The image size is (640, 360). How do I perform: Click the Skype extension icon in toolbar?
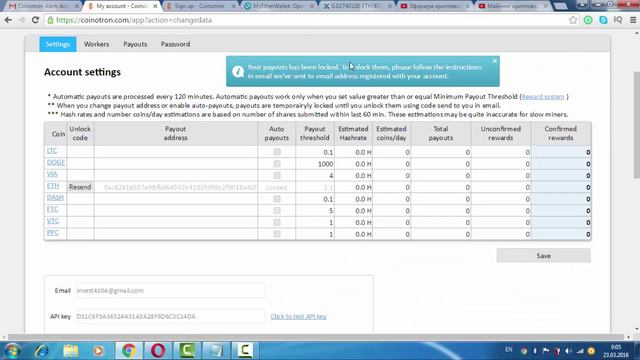pyautogui.click(x=603, y=20)
